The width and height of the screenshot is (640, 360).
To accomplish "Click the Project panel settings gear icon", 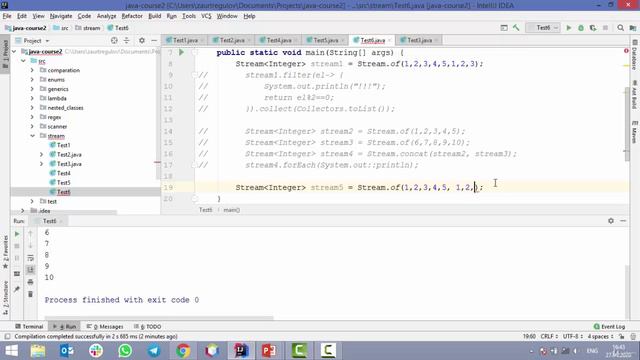I will pyautogui.click(x=142, y=40).
